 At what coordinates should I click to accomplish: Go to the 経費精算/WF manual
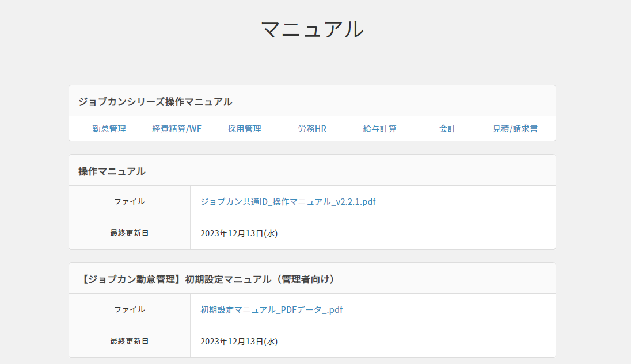coord(177,129)
